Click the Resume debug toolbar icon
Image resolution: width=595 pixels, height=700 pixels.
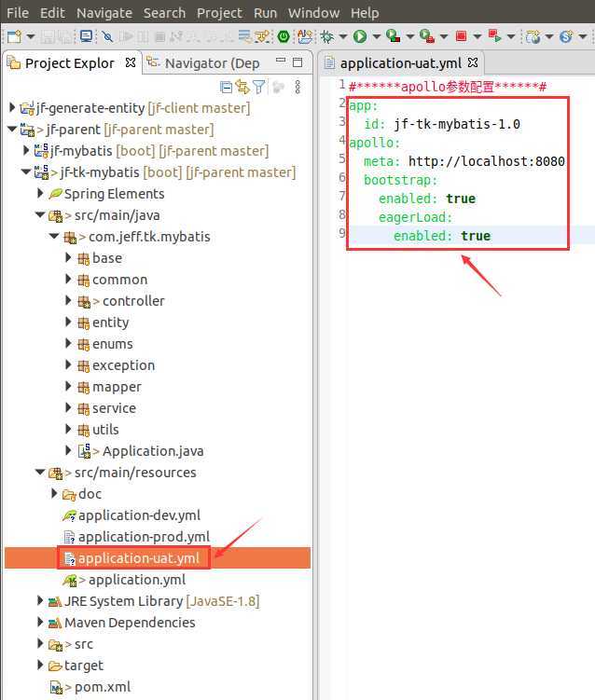tap(127, 36)
